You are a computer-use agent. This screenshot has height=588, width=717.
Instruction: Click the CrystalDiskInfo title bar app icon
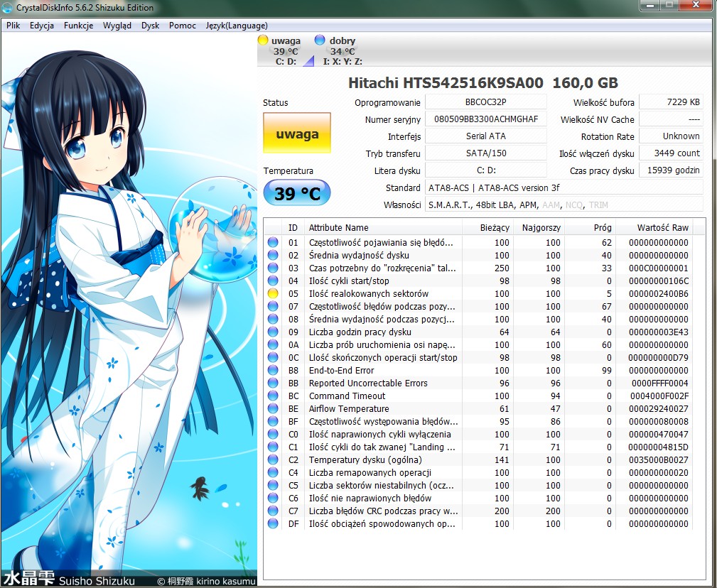[7, 8]
